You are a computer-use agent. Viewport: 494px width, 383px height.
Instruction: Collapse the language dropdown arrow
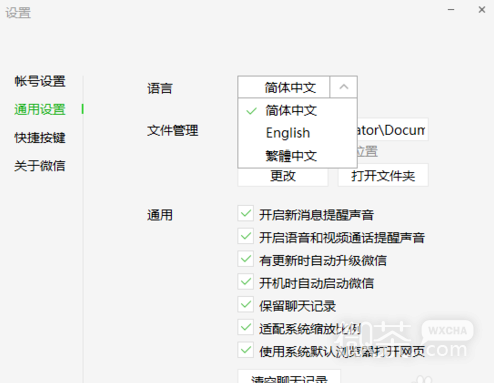(344, 87)
